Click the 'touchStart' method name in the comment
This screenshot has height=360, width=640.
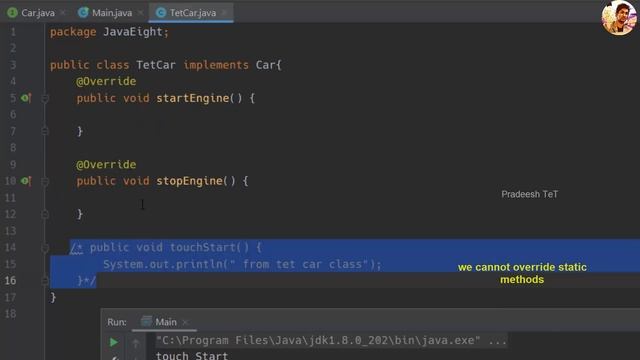pyautogui.click(x=203, y=247)
